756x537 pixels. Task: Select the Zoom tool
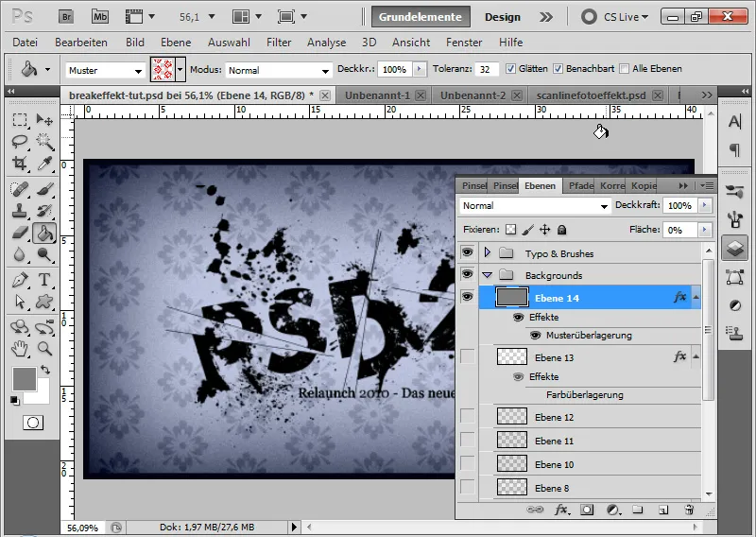pyautogui.click(x=44, y=348)
